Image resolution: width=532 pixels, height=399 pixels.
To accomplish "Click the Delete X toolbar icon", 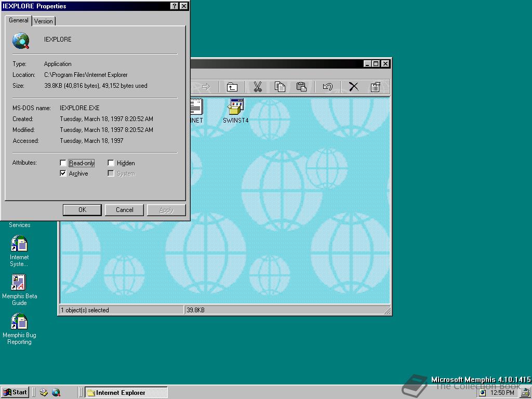I will pos(354,87).
